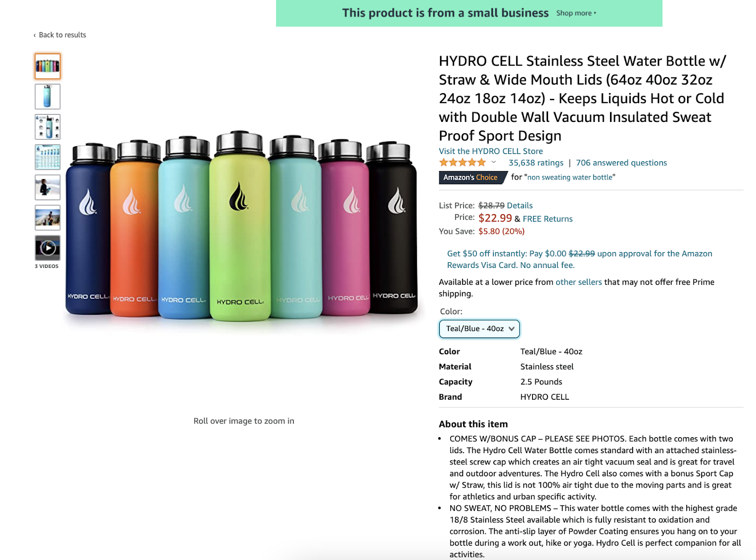Open list price Details link
This screenshot has width=756, height=560.
click(x=520, y=206)
